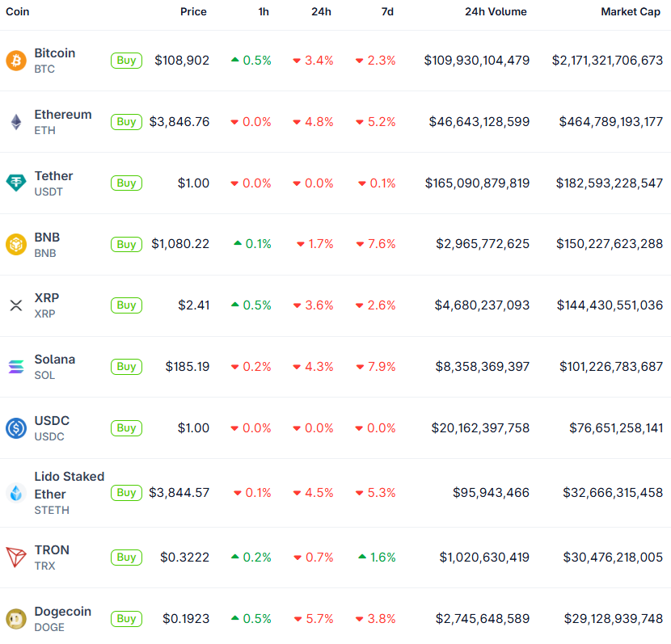Sort the table by Price column
The width and height of the screenshot is (671, 644).
193,12
